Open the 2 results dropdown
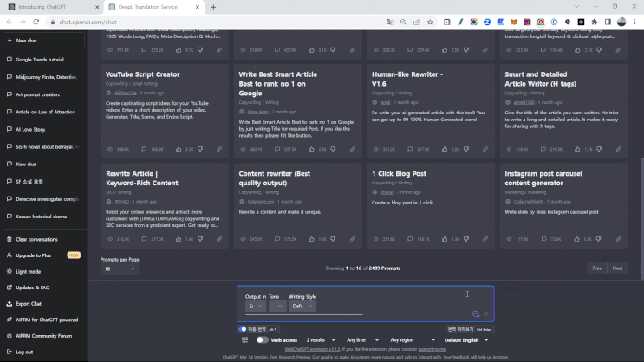This screenshot has width=644, height=362. tap(321, 339)
